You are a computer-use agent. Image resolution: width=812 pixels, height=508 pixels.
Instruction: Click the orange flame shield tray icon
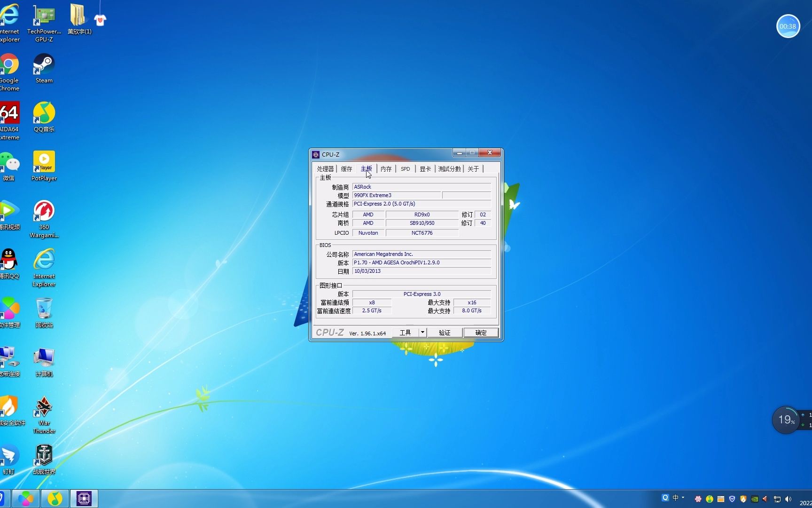click(743, 499)
